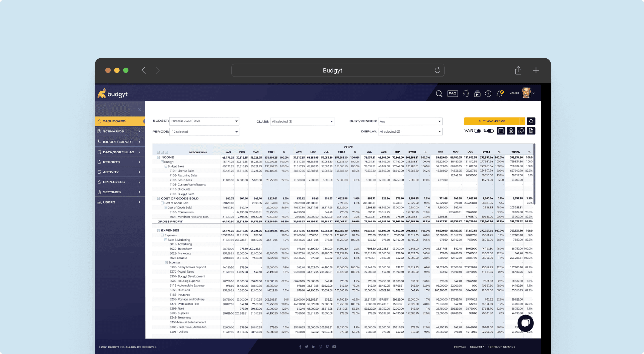Open the Security footer link
The image size is (644, 354).
coord(477,347)
